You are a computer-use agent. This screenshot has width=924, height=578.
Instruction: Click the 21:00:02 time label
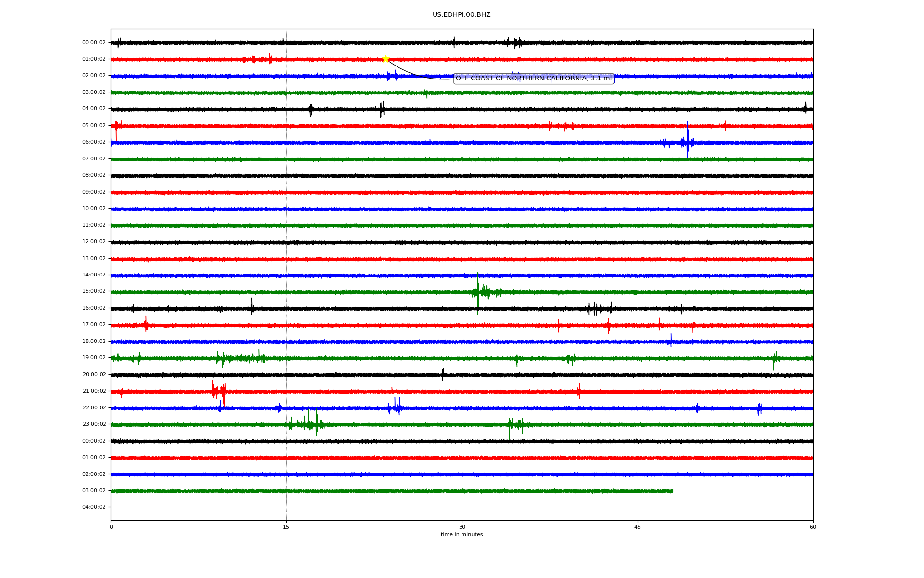pos(94,391)
